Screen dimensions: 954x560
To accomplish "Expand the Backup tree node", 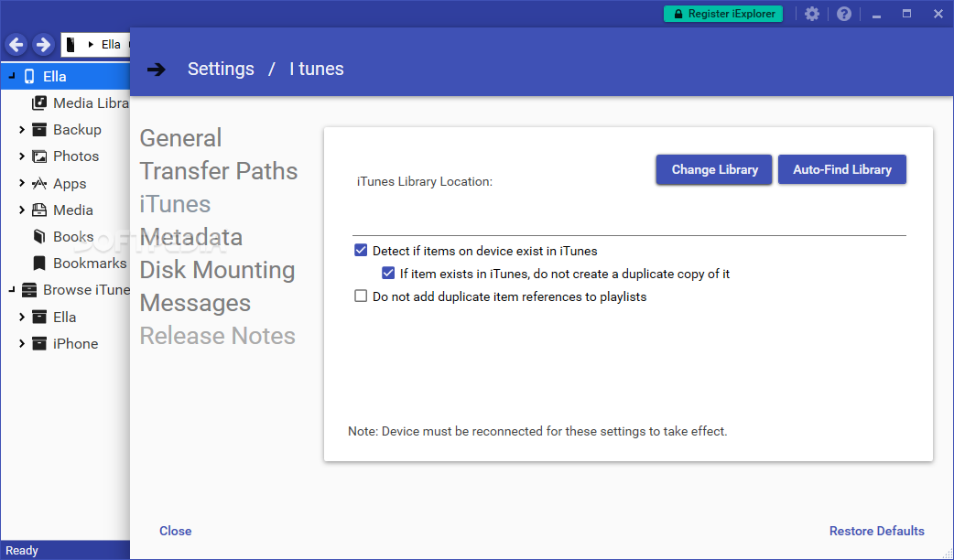I will (x=22, y=130).
